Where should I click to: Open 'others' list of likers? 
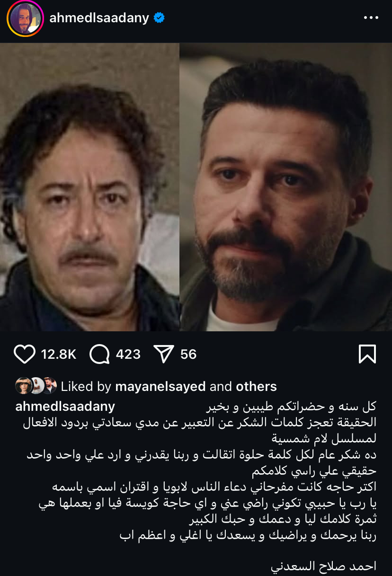tap(256, 386)
